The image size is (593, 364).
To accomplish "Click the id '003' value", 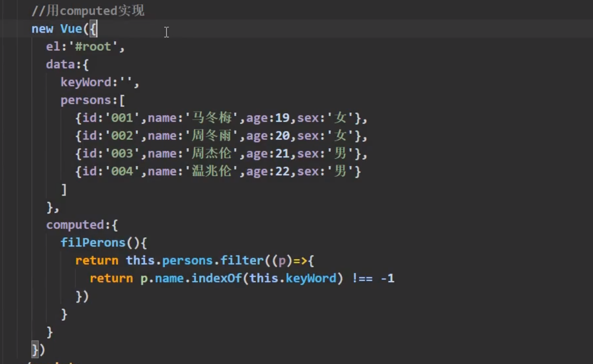I will click(122, 153).
